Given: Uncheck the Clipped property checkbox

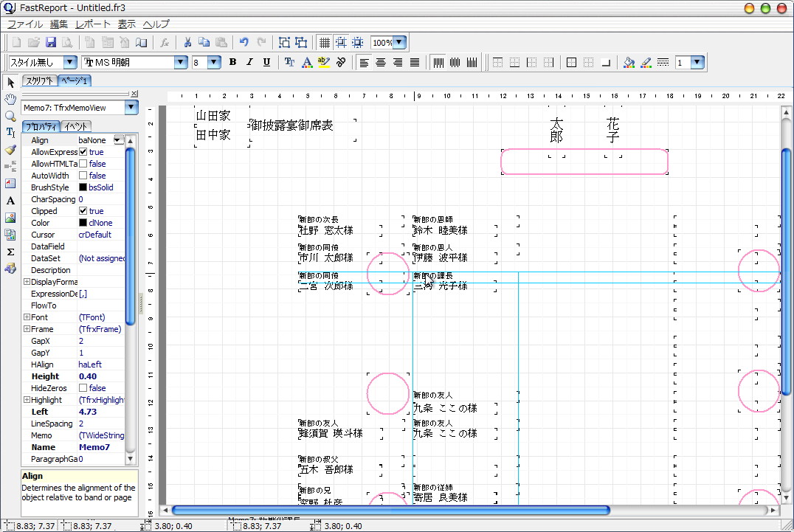Looking at the screenshot, I should 83,211.
